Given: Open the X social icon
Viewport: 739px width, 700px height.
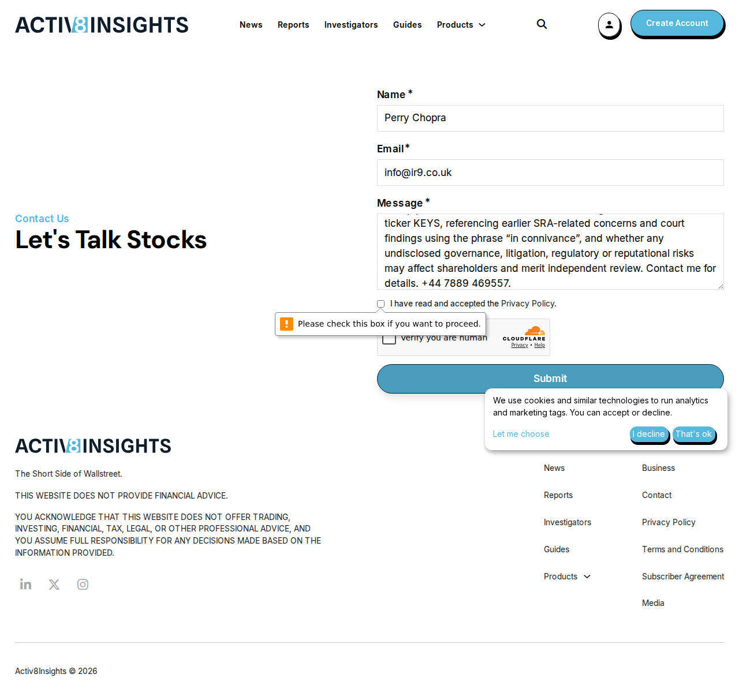Looking at the screenshot, I should point(54,585).
